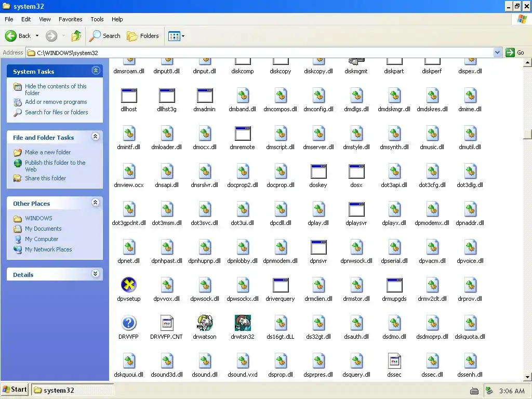532x399 pixels.
Task: Open My Computer in Other Places
Action: point(42,239)
